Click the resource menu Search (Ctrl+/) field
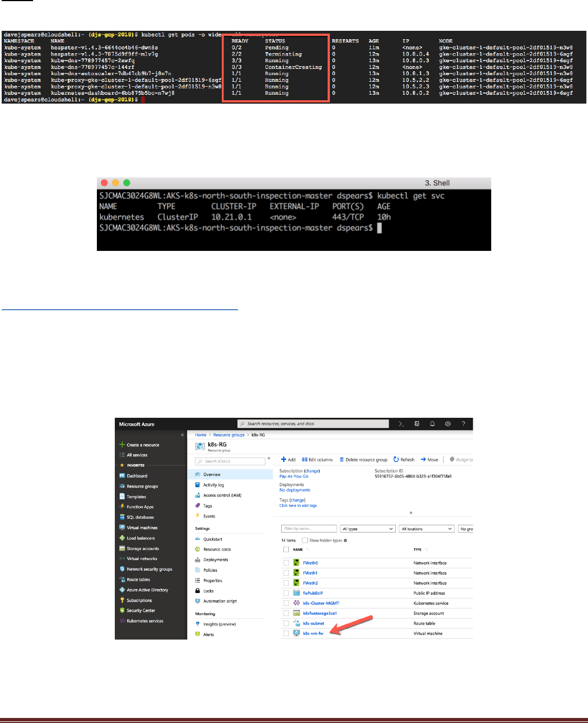Viewport: 588px width, 723px height. [230, 461]
